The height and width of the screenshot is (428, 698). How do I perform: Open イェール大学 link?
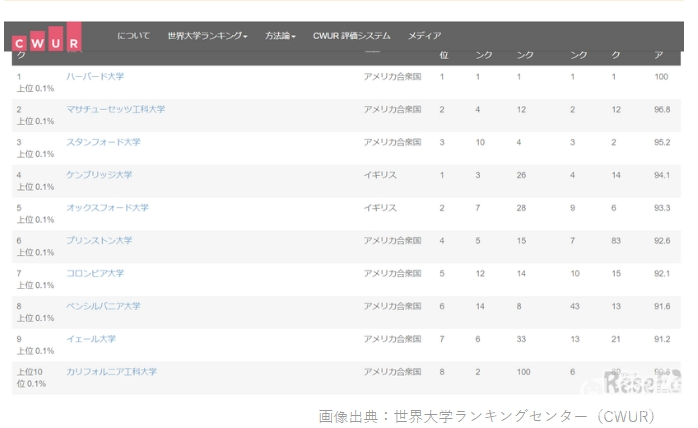91,339
